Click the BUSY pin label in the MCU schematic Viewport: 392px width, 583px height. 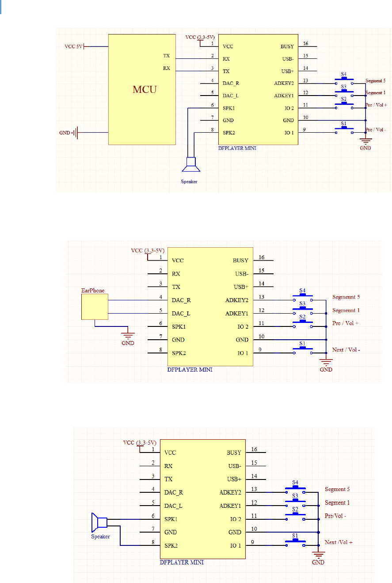(x=286, y=46)
